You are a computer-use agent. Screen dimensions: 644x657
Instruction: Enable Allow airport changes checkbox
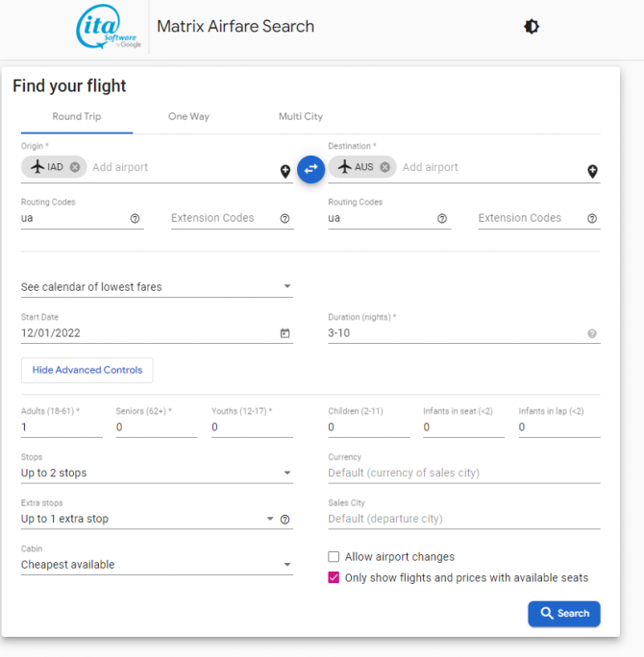(334, 556)
